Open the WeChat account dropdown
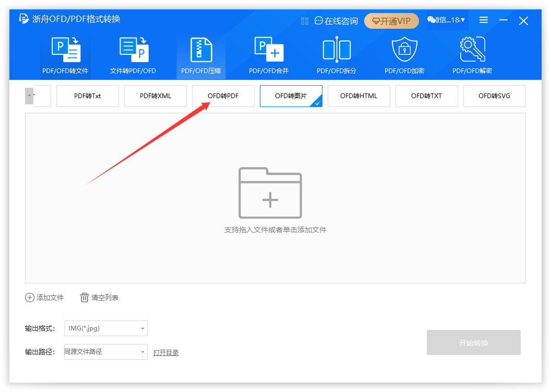551x392 pixels. 447,20
